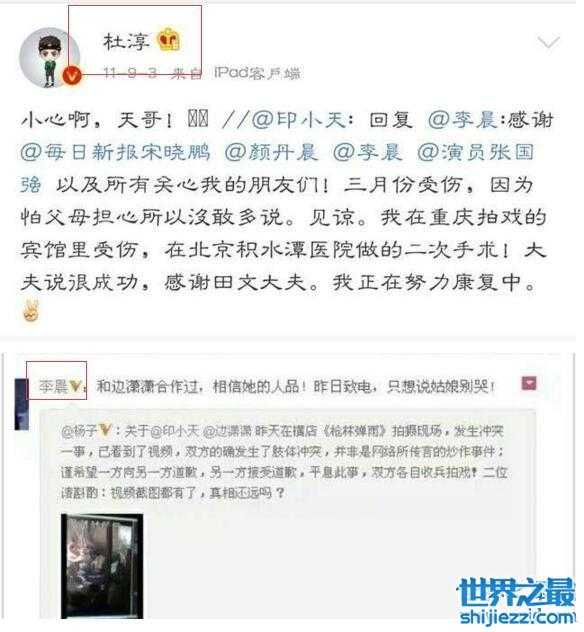The height and width of the screenshot is (632, 584).
Task: Enlarge the attached video screenshot thumbnail
Action: point(102,566)
